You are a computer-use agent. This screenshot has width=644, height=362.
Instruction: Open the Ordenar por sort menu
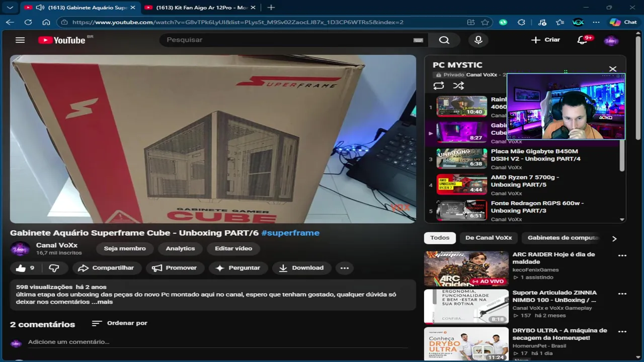[120, 323]
